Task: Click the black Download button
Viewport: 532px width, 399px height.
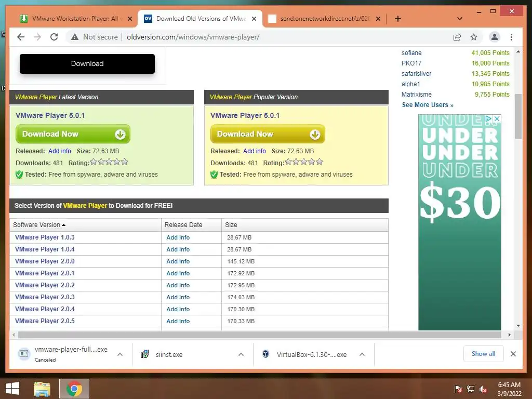Action: point(87,64)
